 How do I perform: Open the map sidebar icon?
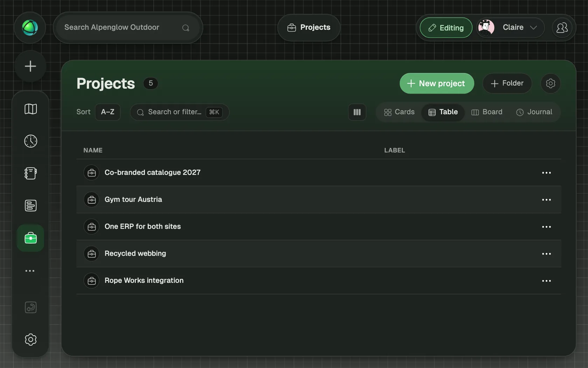[x=30, y=109]
